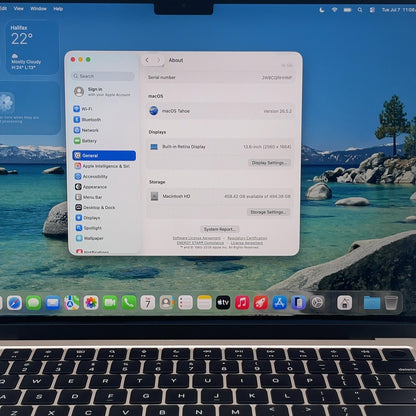
Task: Open FaceTime from the Dock
Action: 110,303
